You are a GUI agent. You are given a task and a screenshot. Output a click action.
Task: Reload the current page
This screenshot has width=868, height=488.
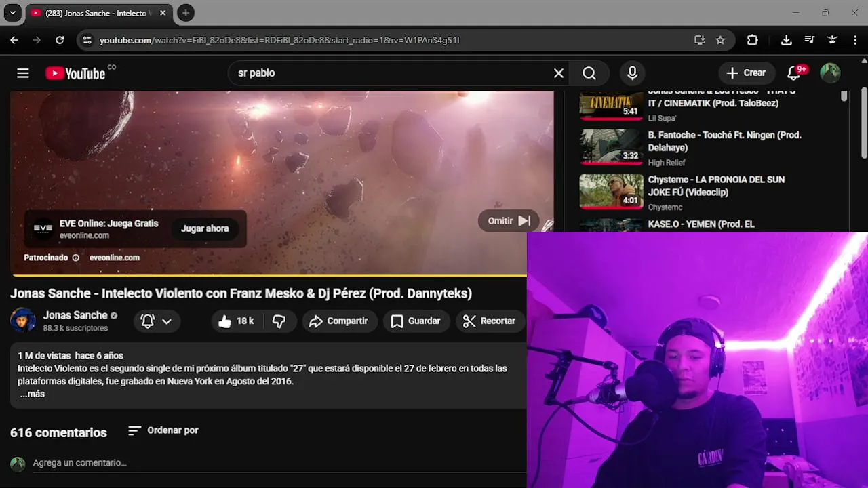[x=60, y=40]
